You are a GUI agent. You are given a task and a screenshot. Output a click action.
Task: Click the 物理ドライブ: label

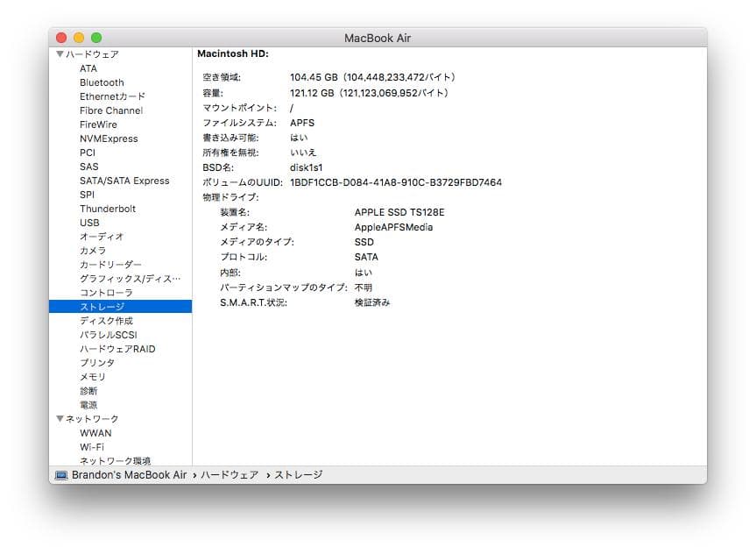231,197
